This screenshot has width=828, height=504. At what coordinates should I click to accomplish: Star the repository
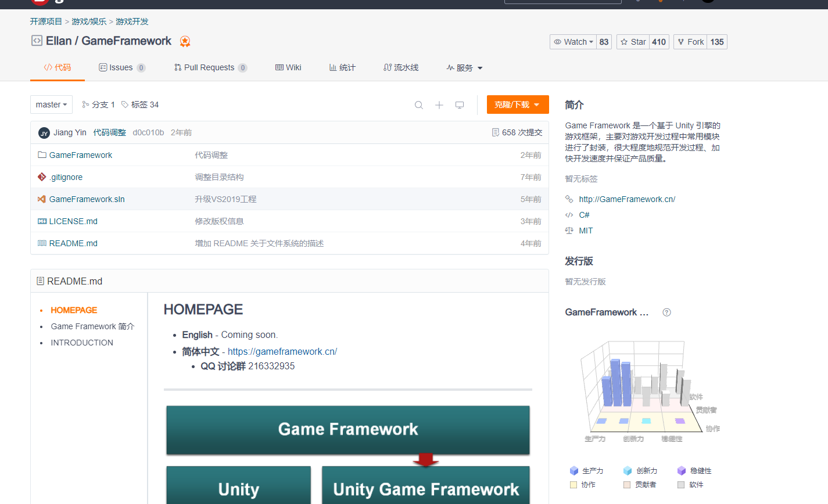[633, 42]
